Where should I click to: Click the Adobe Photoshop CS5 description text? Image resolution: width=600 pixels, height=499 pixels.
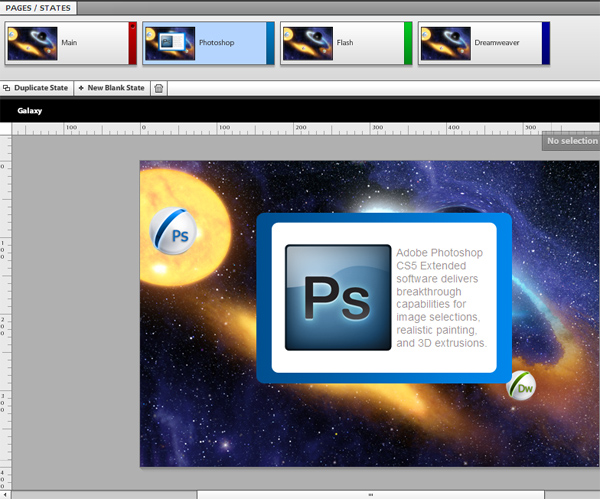click(x=441, y=298)
